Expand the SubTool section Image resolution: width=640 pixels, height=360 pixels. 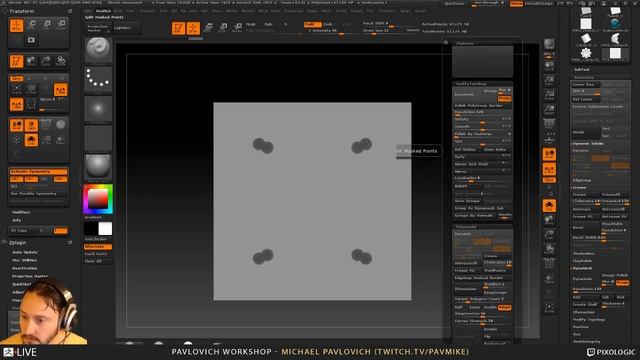pos(582,69)
